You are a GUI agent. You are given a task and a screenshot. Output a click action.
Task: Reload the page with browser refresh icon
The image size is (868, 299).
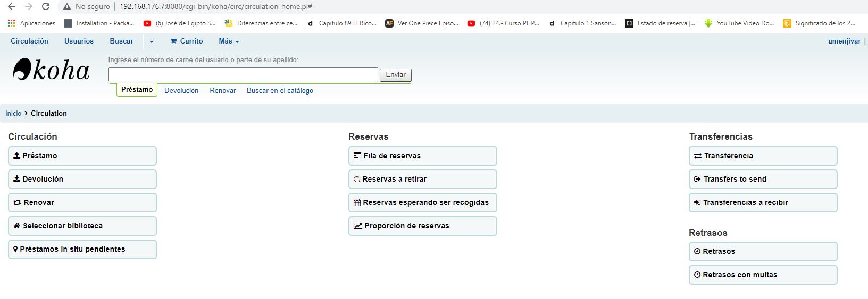click(46, 6)
